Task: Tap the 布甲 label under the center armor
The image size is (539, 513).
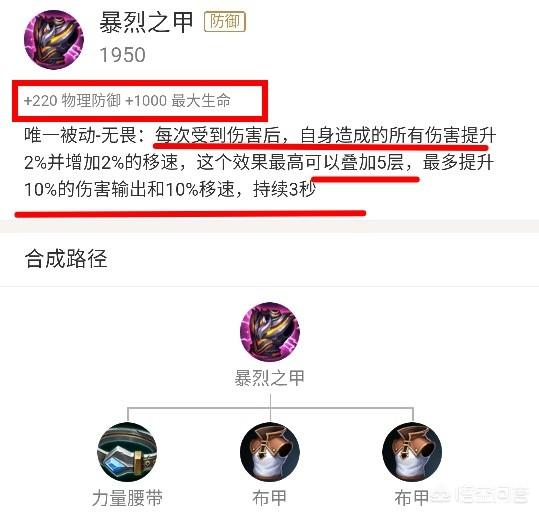Action: click(270, 498)
